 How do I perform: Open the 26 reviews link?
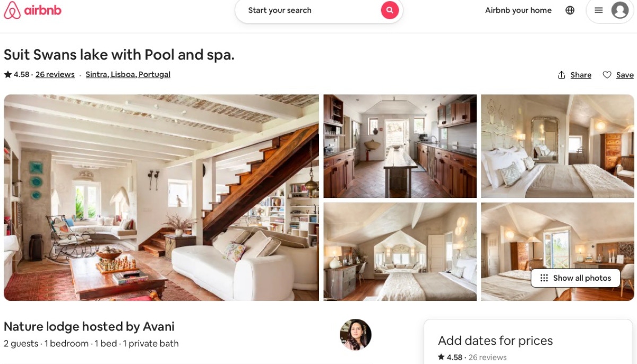coord(55,74)
